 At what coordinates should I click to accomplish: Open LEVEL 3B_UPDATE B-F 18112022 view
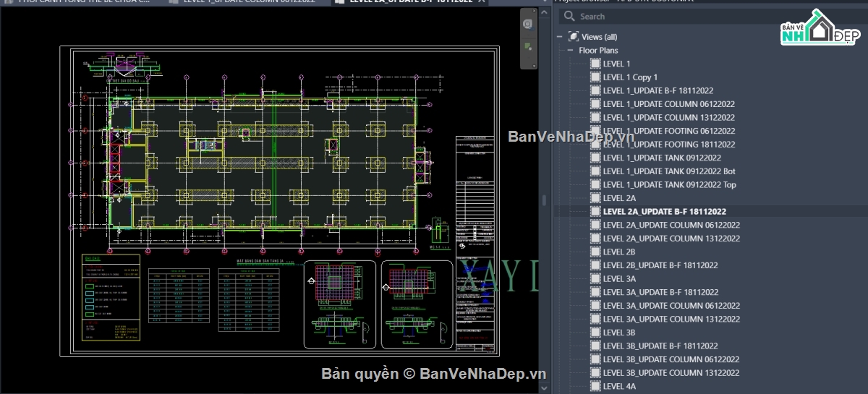660,346
